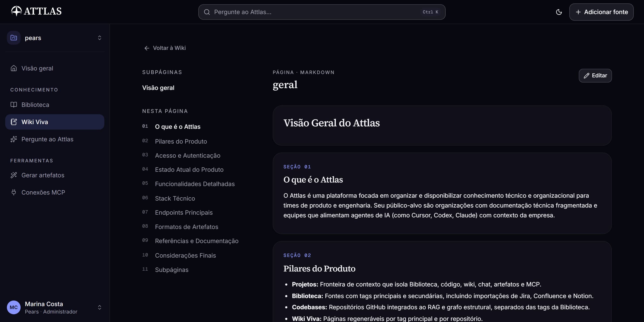Click the back arrow icon near Voltar à Wiki
The height and width of the screenshot is (322, 644).
(x=147, y=48)
